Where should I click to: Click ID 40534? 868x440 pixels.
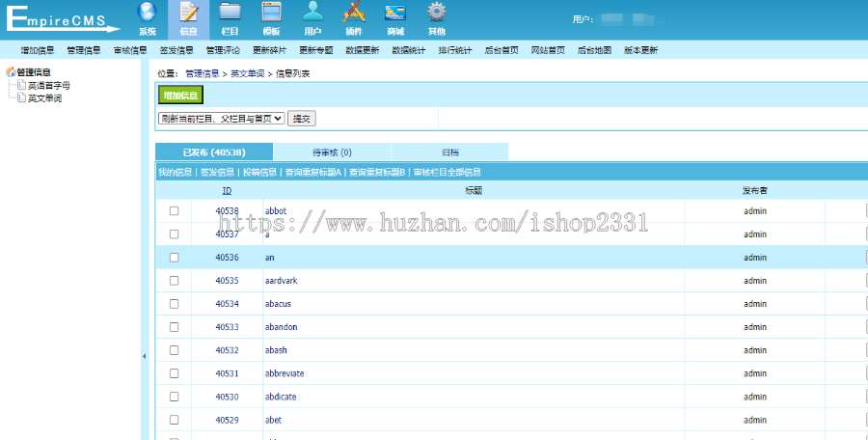(227, 304)
